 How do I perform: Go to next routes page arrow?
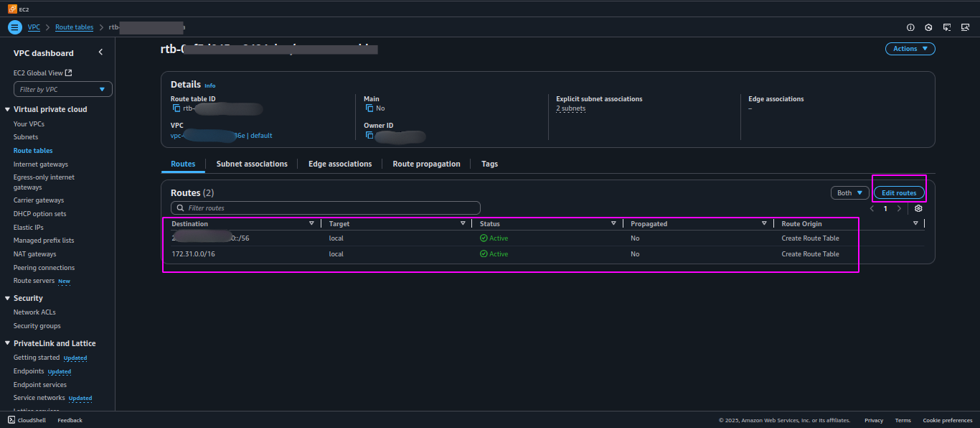pyautogui.click(x=899, y=208)
